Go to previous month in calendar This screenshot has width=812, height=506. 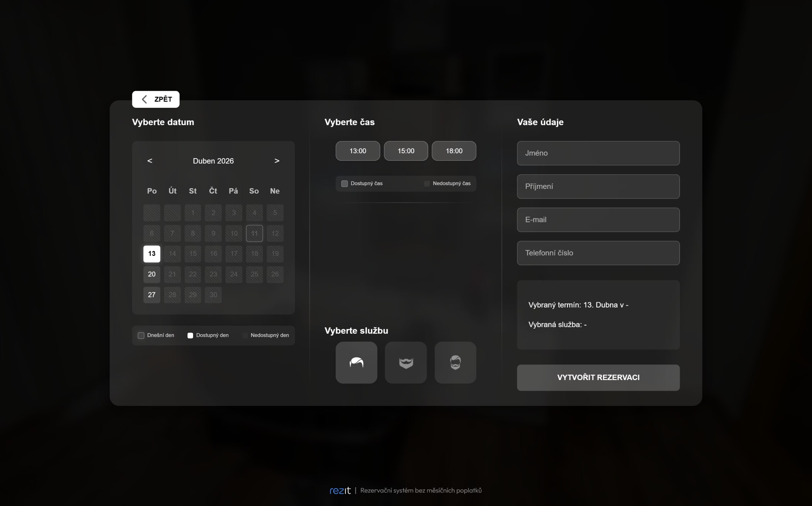point(150,161)
